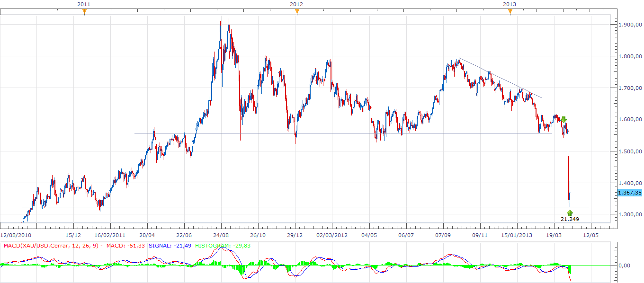Select the lower horizontal support line near 1.325
Image resolution: width=644 pixels, height=283 pixels.
coord(284,207)
